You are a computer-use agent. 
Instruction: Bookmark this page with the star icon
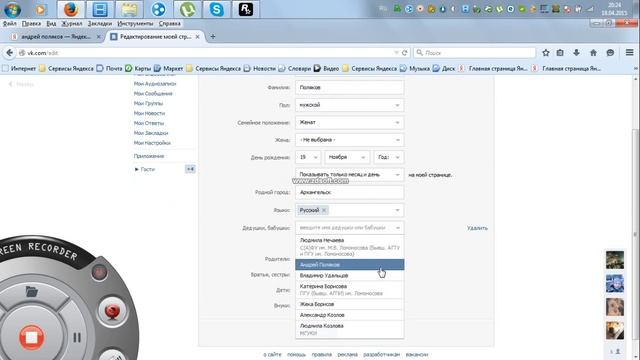coord(546,53)
